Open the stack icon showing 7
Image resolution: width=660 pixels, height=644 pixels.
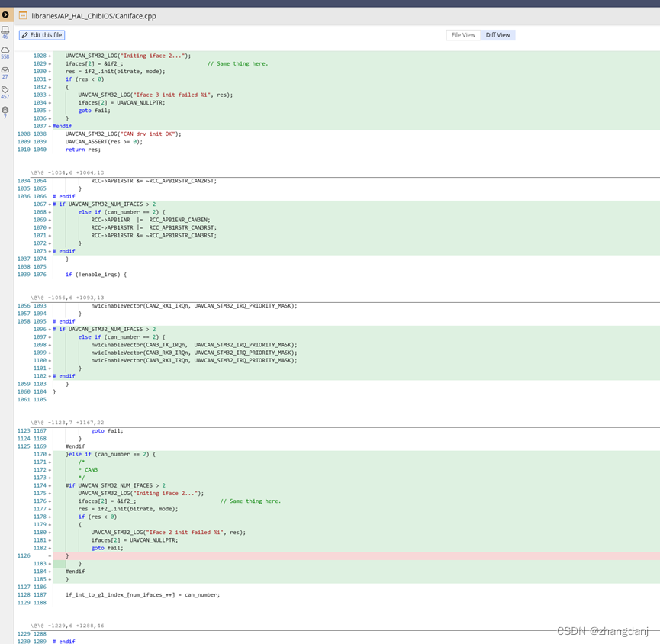(x=5, y=112)
